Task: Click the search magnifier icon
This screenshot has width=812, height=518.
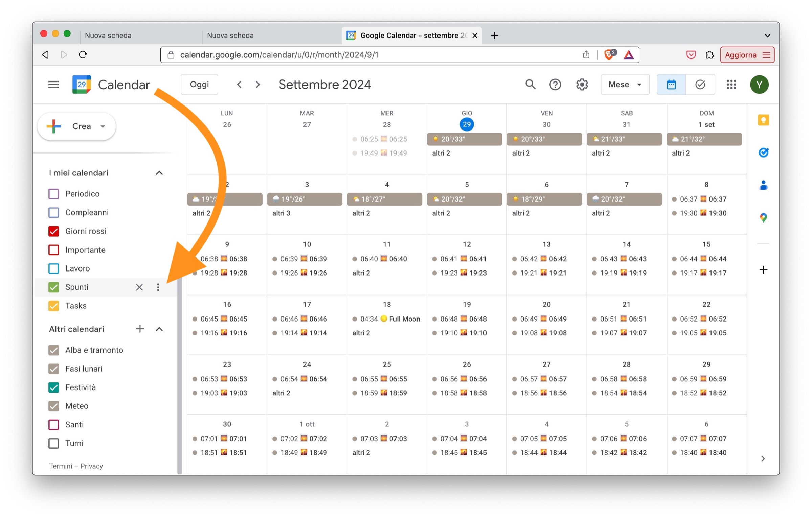Action: (x=530, y=84)
